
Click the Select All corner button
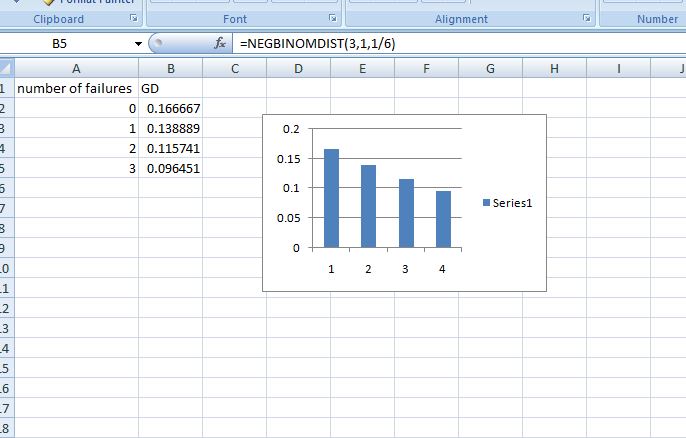point(7,68)
